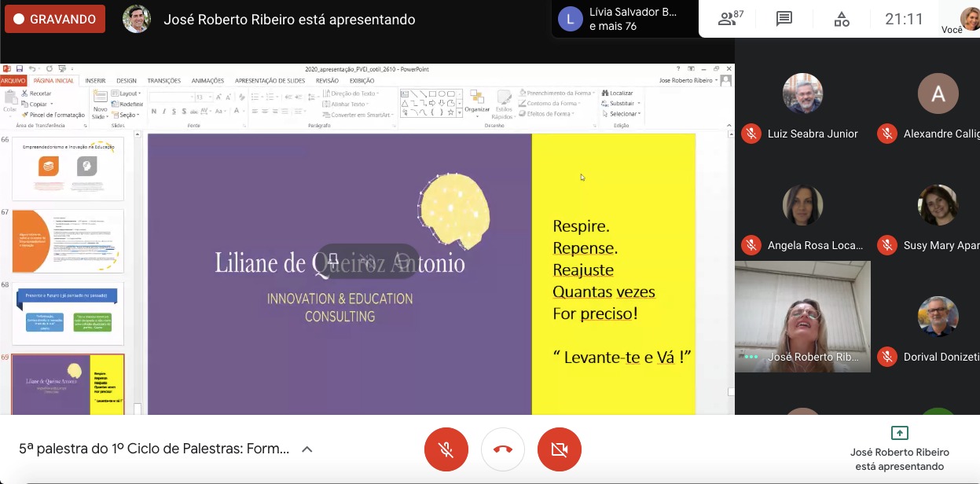Select the Pincel de Formatação brush
980x484 pixels.
53,115
